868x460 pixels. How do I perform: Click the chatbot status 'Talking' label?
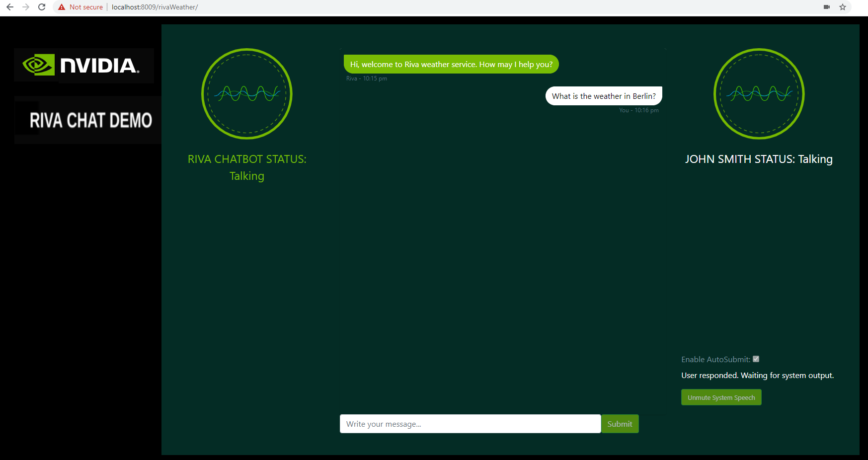coord(247,176)
